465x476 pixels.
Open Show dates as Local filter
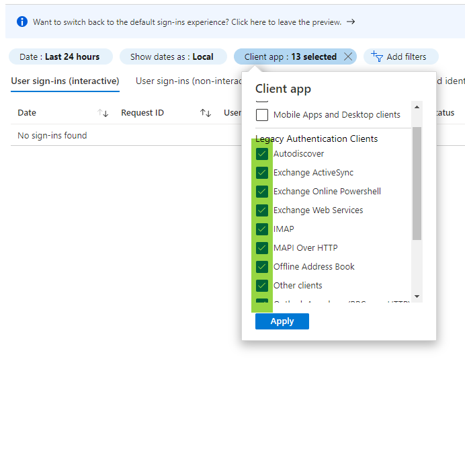[x=172, y=56]
